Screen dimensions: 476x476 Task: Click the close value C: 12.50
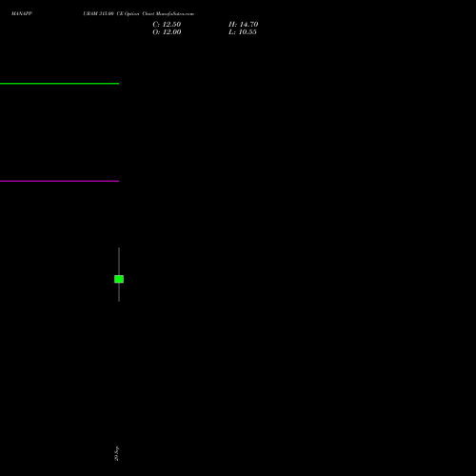(x=167, y=25)
